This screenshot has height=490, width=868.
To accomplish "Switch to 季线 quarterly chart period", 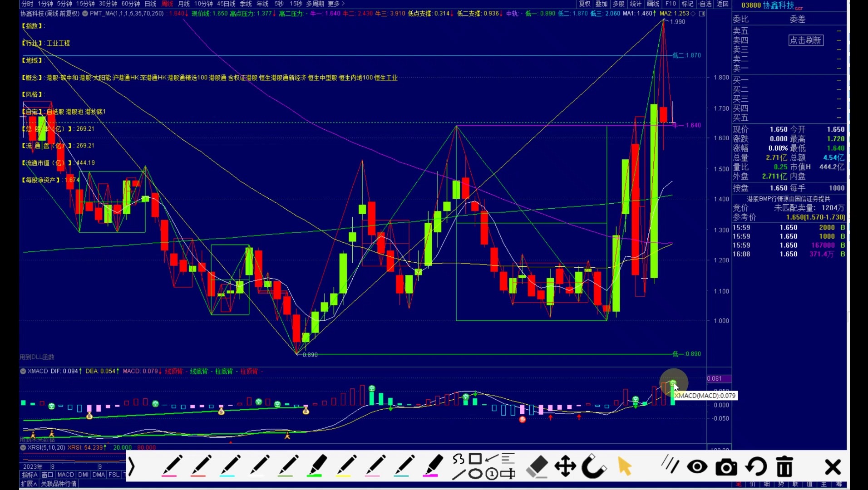I will click(246, 4).
